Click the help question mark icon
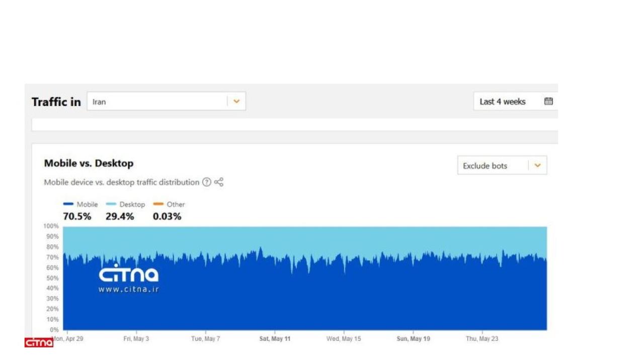The image size is (644, 362). coord(206,183)
